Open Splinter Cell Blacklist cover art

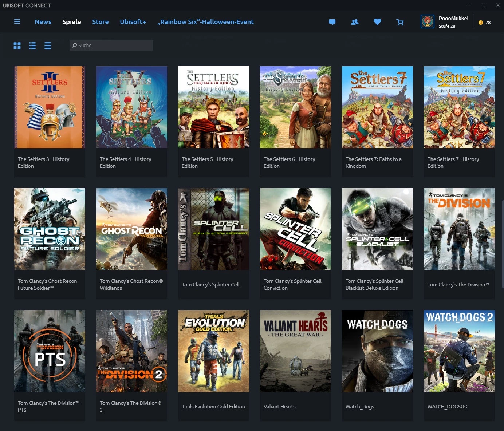[377, 229]
